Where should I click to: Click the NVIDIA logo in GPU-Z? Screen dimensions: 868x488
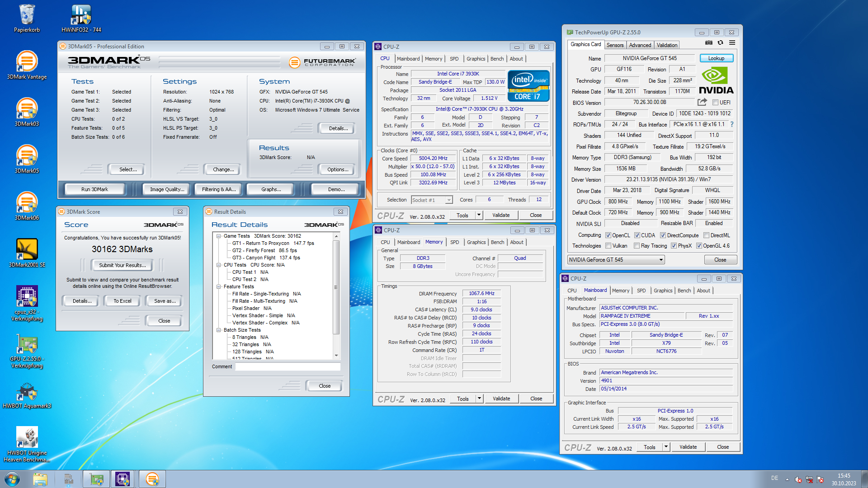pyautogui.click(x=716, y=80)
